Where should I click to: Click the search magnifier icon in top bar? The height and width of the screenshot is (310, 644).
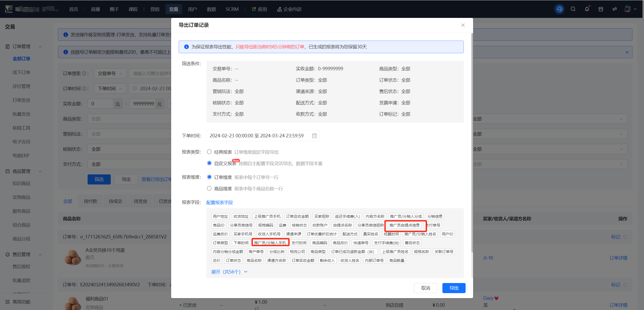pyautogui.click(x=573, y=9)
